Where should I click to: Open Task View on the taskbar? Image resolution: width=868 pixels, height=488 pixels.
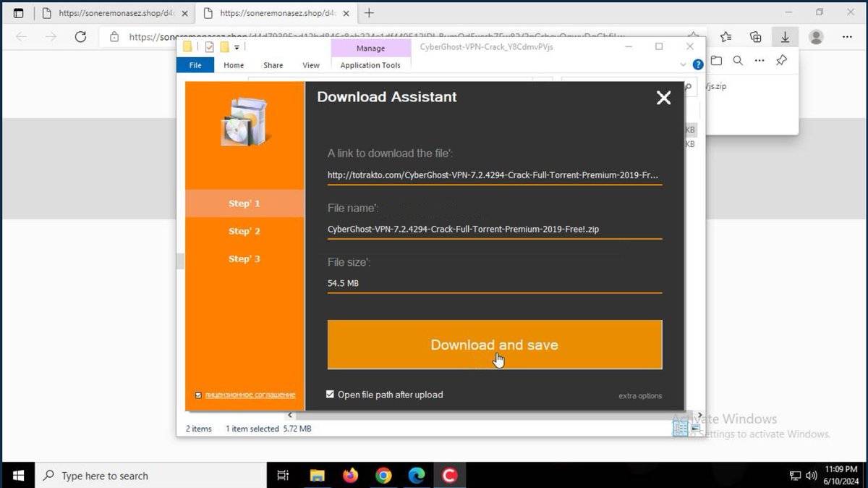284,476
